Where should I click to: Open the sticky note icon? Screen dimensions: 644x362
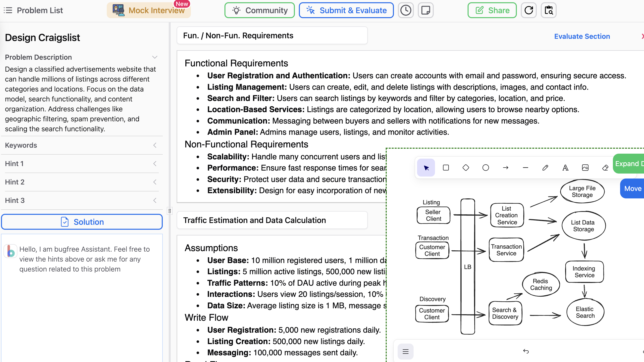pyautogui.click(x=426, y=10)
